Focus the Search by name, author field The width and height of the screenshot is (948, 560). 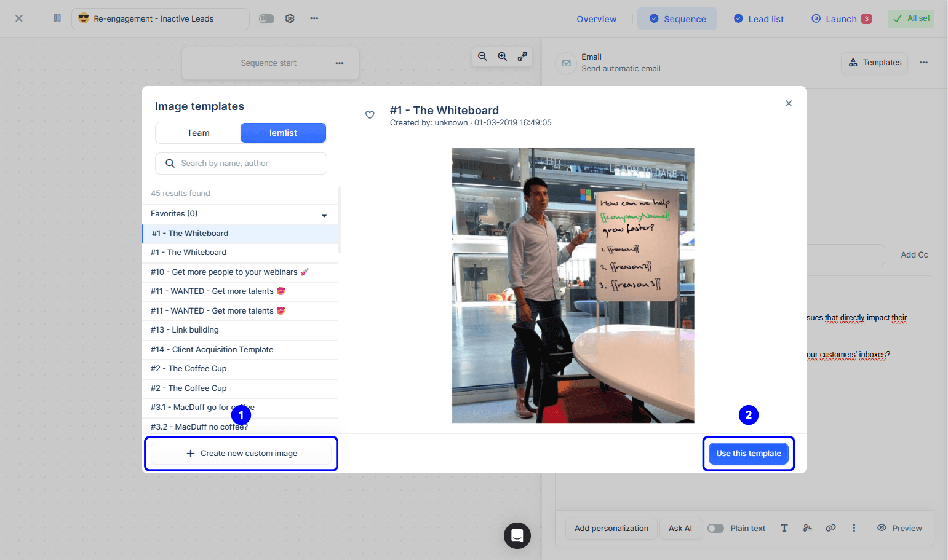point(241,164)
